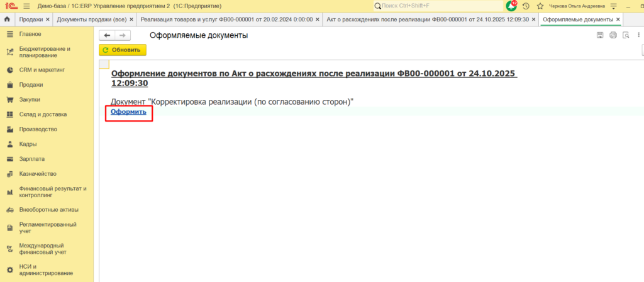644x282 pixels.
Task: Open Склад и доставка section
Action: tap(47, 114)
